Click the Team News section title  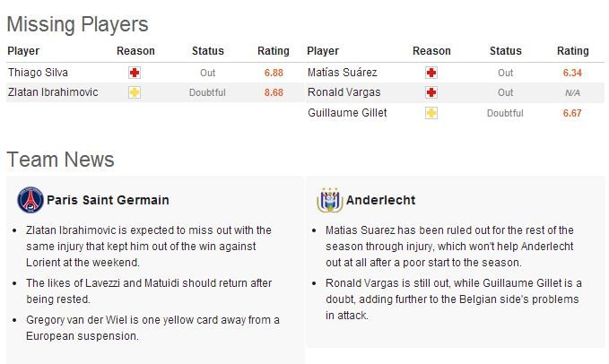coord(61,160)
